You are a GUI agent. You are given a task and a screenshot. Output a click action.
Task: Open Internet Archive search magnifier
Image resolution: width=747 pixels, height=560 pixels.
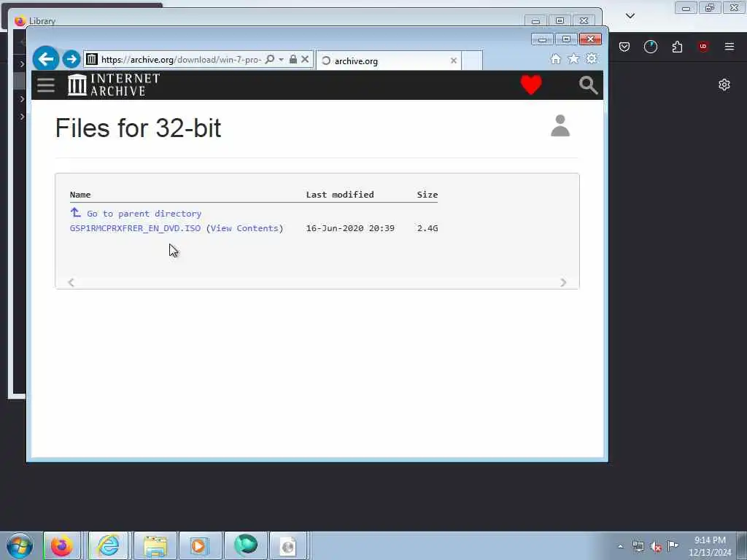(x=588, y=85)
